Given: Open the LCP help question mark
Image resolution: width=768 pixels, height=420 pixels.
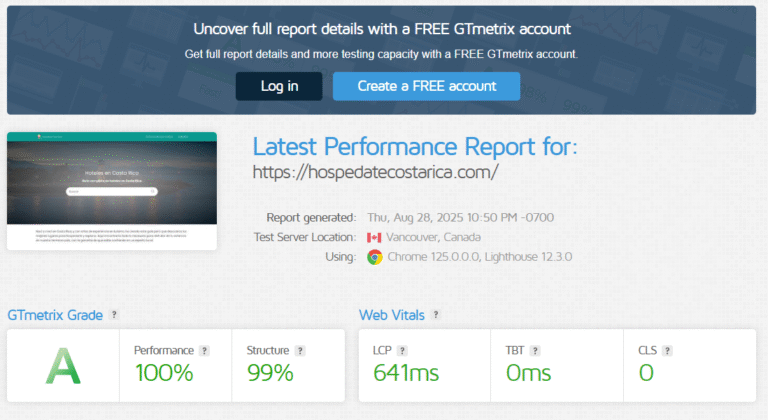Looking at the screenshot, I should tap(403, 351).
